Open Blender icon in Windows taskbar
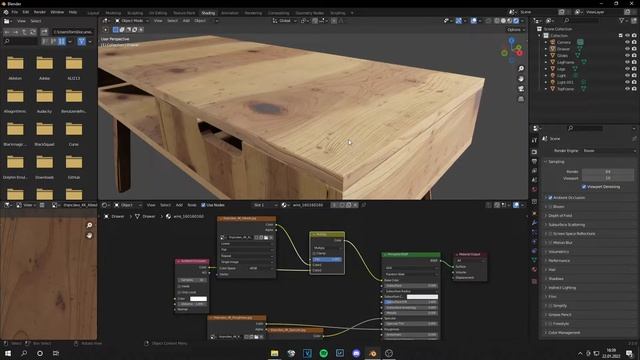The image size is (640, 360). coord(372,353)
